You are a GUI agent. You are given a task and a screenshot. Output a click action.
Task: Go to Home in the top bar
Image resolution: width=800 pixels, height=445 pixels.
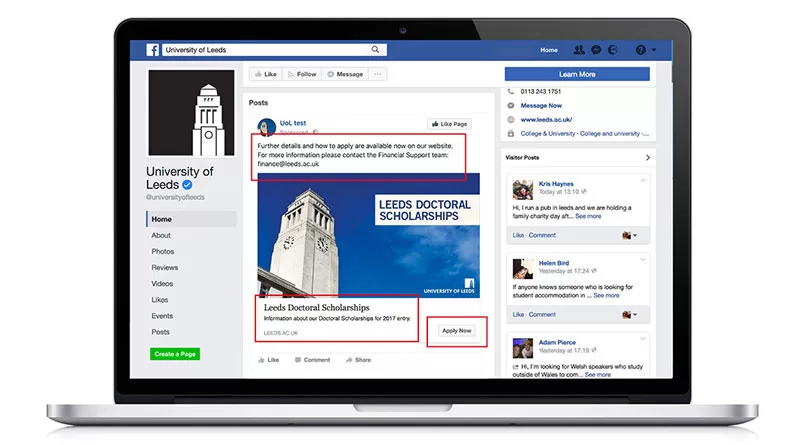pos(548,50)
